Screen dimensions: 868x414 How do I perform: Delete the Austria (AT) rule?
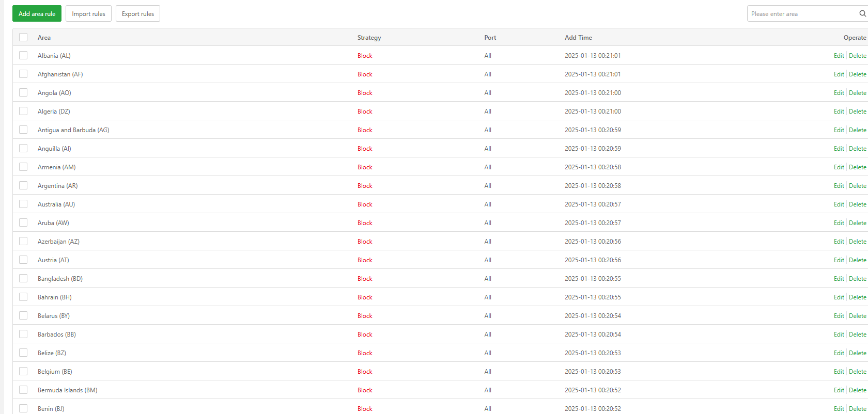coord(857,260)
